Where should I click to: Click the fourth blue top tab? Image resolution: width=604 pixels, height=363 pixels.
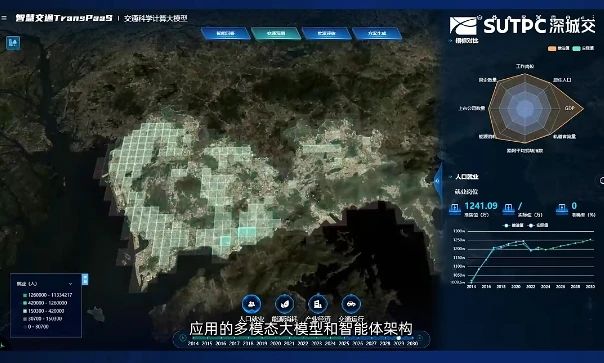coord(377,33)
